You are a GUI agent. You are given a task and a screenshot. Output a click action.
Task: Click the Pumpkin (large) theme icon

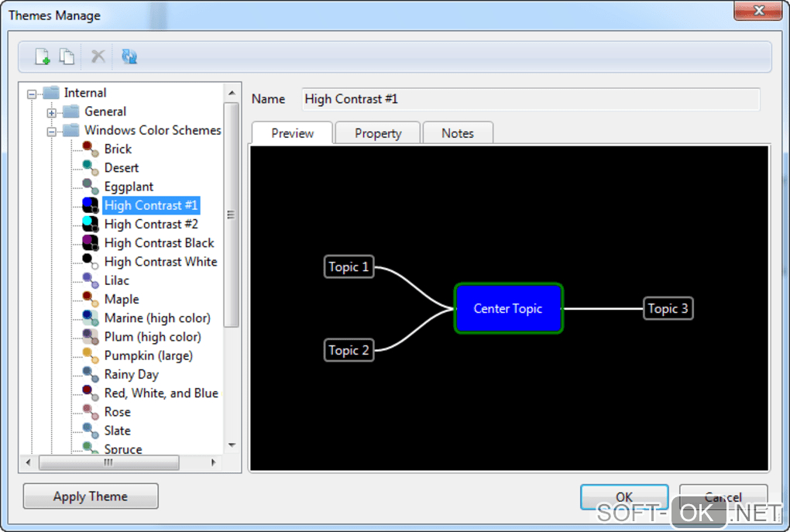click(91, 355)
